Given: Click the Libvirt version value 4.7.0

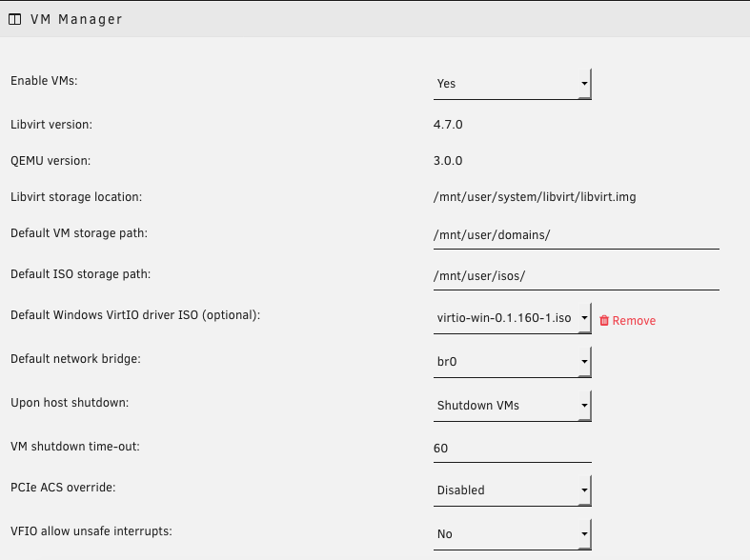Looking at the screenshot, I should point(448,125).
